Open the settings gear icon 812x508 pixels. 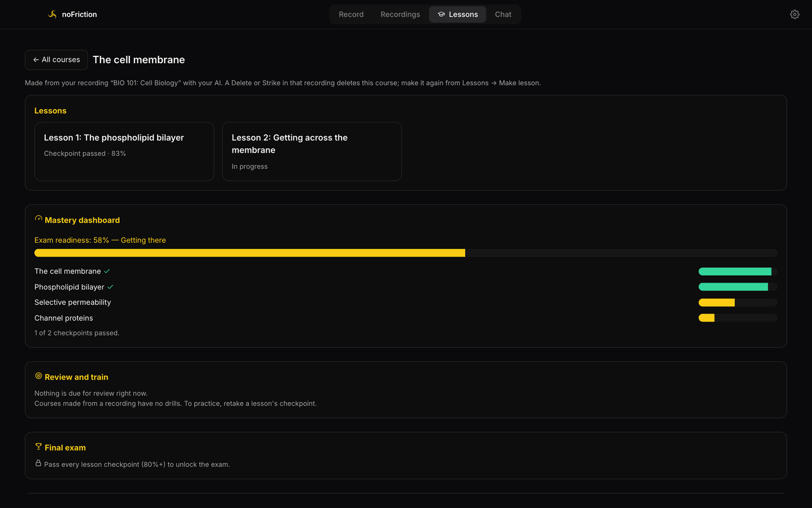(x=795, y=15)
